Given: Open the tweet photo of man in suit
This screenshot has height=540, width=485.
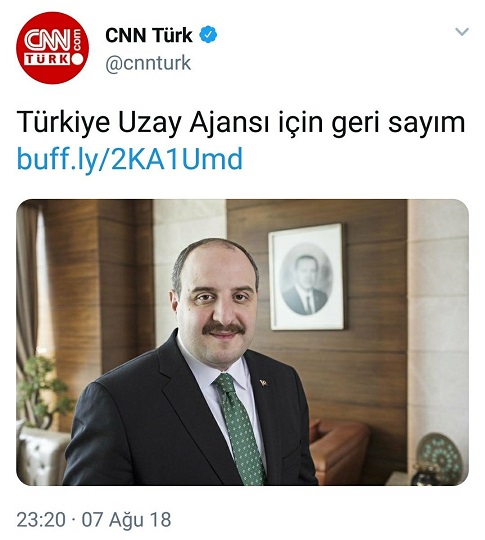Looking at the screenshot, I should 242,342.
